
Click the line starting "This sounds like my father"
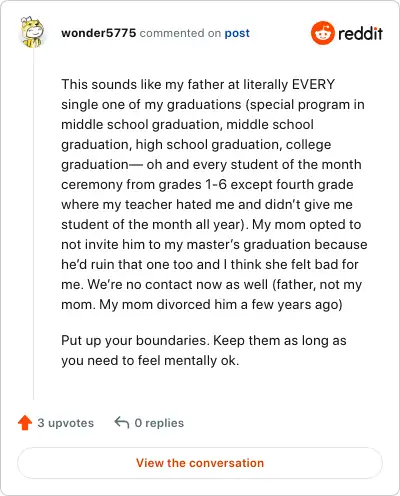(x=198, y=84)
